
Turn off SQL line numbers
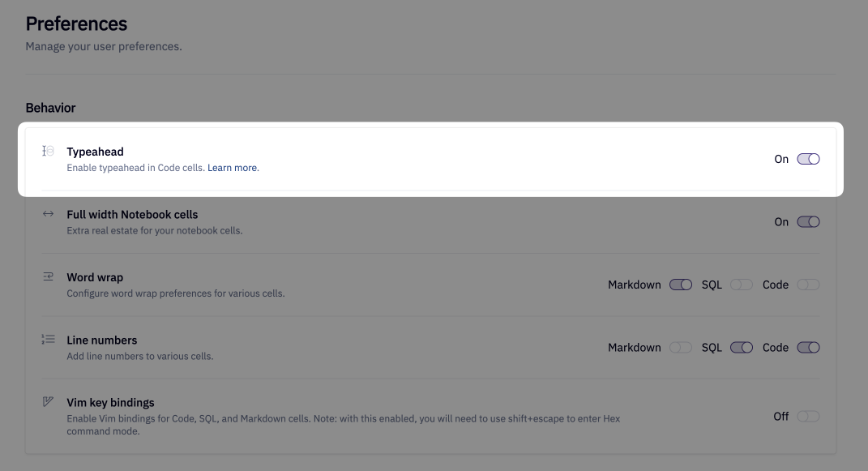pos(741,347)
